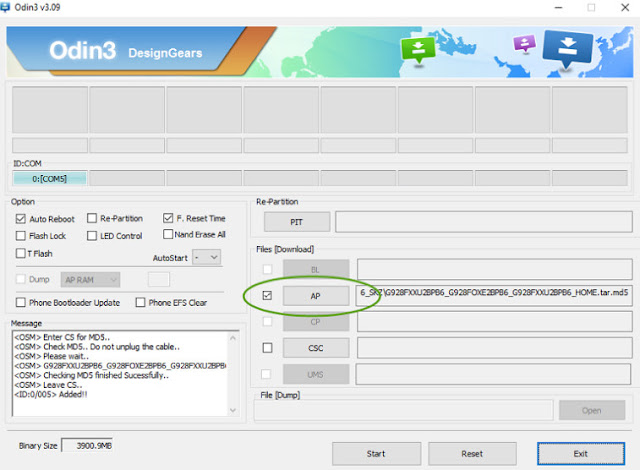The width and height of the screenshot is (640, 470).
Task: Click the Reset button
Action: click(x=472, y=454)
